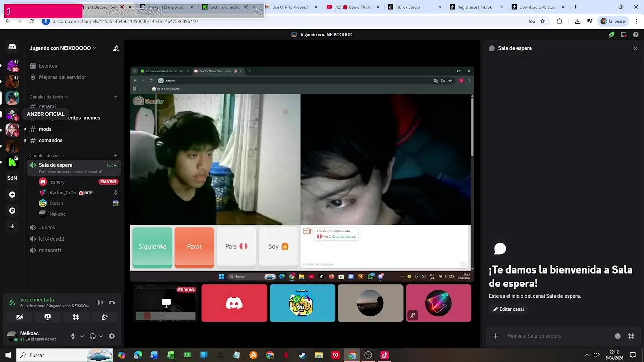This screenshot has width=644, height=362.
Task: Open the comandos text channel
Action: 73,141
